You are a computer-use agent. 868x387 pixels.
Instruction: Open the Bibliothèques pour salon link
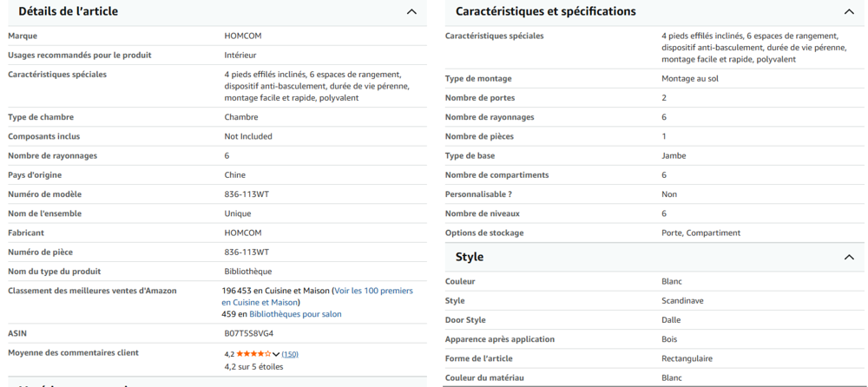[x=295, y=314]
